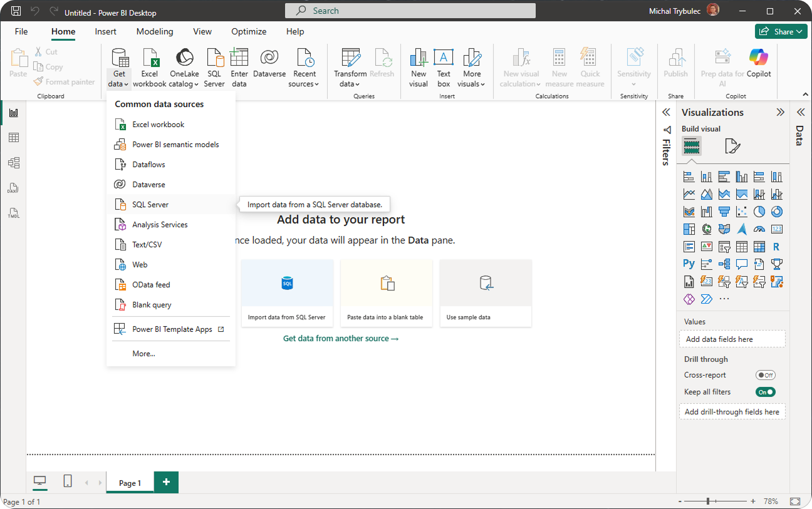Screen dimensions: 812x509
Task: Turn off Keep all filters toggle
Action: click(765, 392)
